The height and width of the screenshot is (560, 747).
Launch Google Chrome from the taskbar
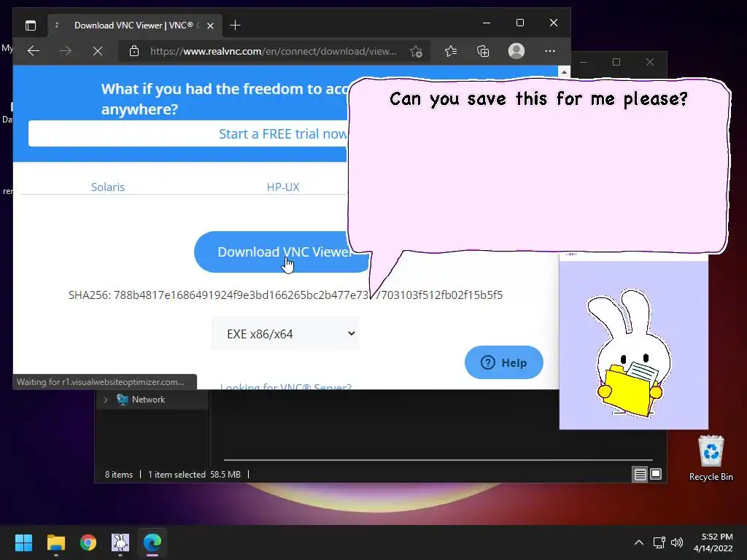[x=88, y=542]
